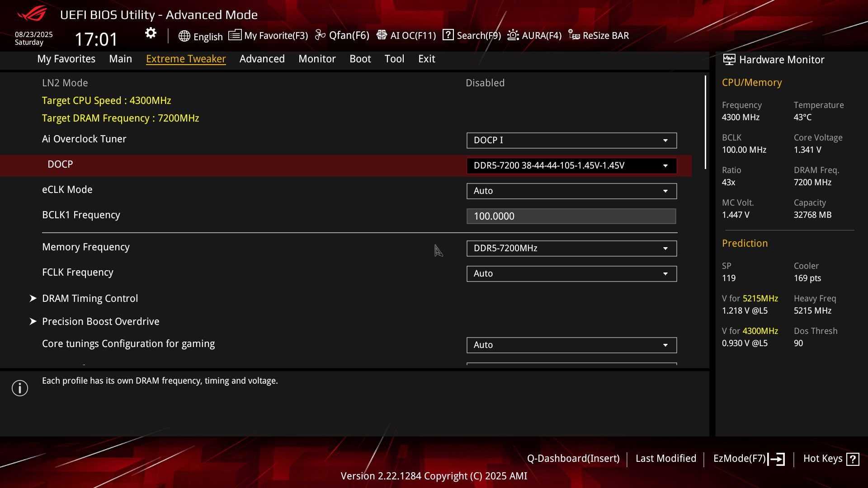This screenshot has height=488, width=868.
Task: Click the Capacity 32768 MB reading
Action: (x=812, y=215)
